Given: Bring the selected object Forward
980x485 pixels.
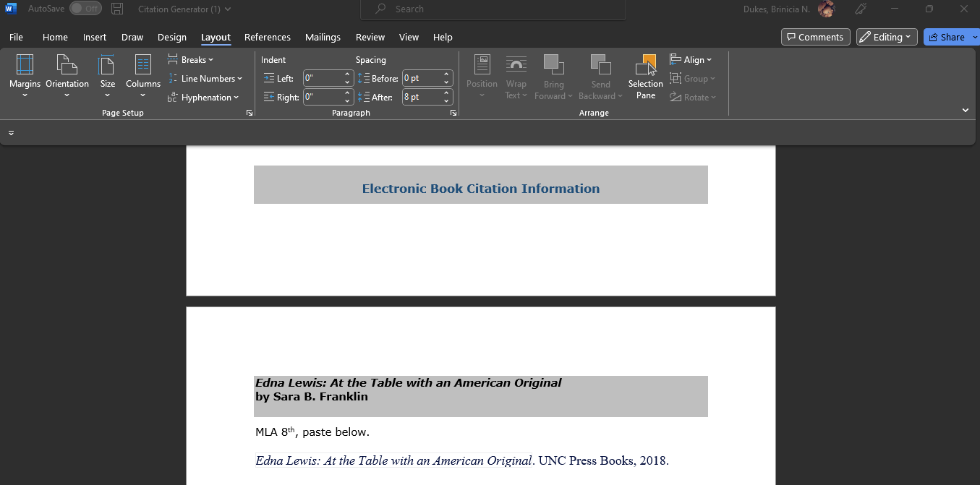Looking at the screenshot, I should 553,76.
